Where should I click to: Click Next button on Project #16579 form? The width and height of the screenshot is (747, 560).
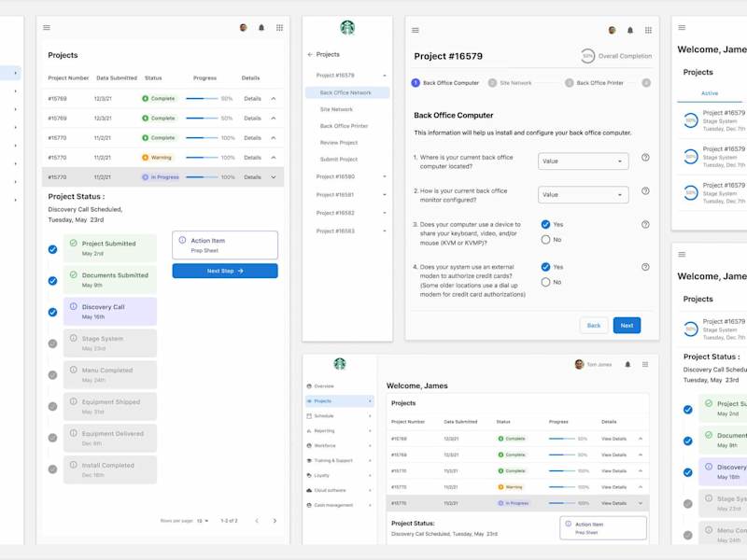point(627,325)
